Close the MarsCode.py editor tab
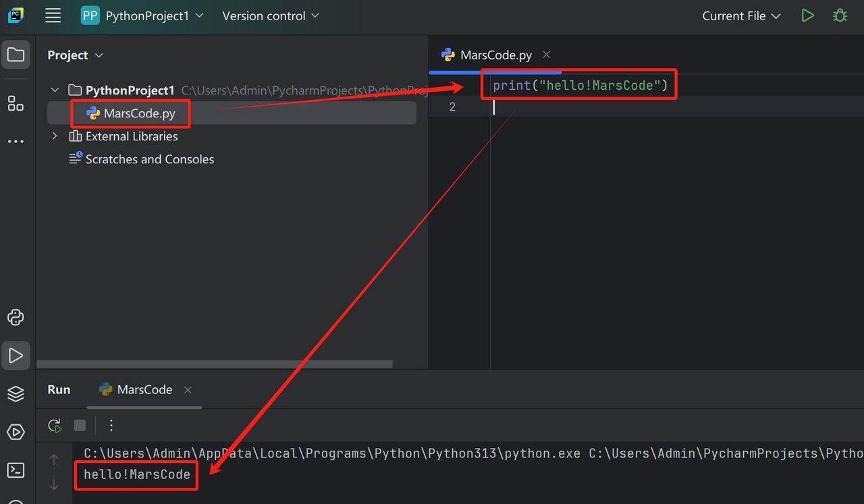Screen dimensions: 864x504 pyautogui.click(x=547, y=55)
